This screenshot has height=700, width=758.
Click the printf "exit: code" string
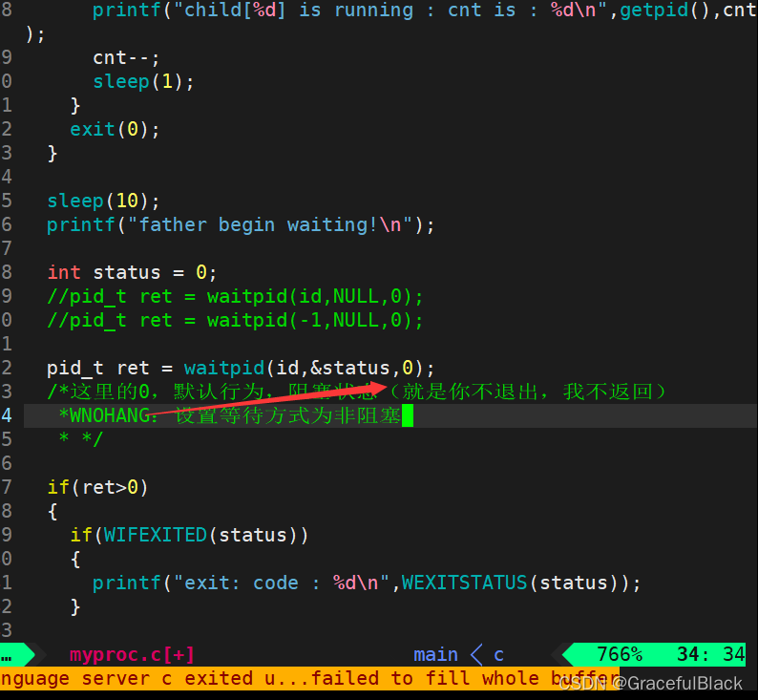coord(282,583)
